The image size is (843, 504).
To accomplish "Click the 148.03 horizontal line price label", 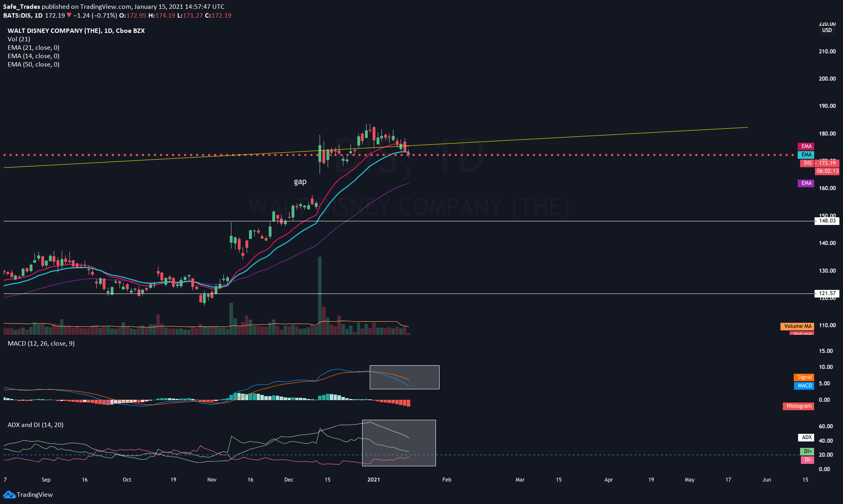I will pyautogui.click(x=827, y=221).
